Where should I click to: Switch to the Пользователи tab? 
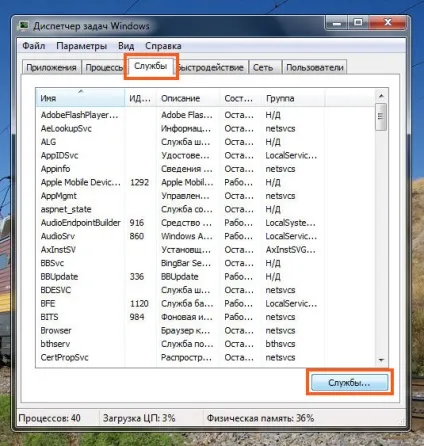pos(315,67)
